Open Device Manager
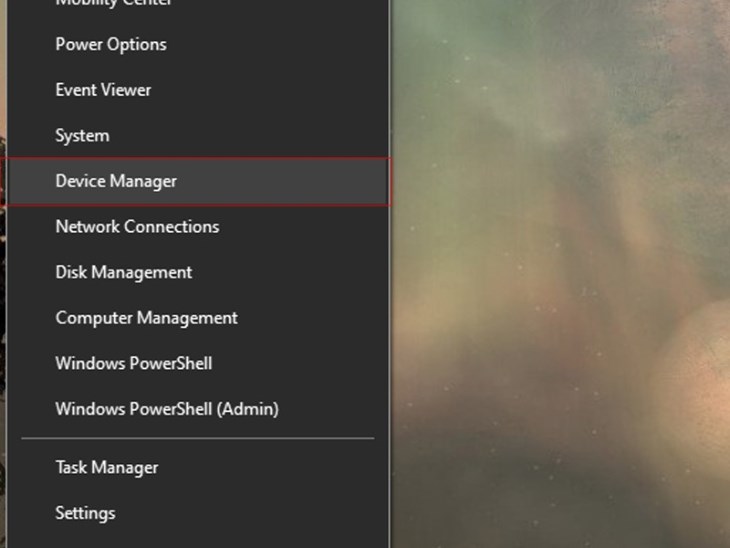 click(x=116, y=181)
